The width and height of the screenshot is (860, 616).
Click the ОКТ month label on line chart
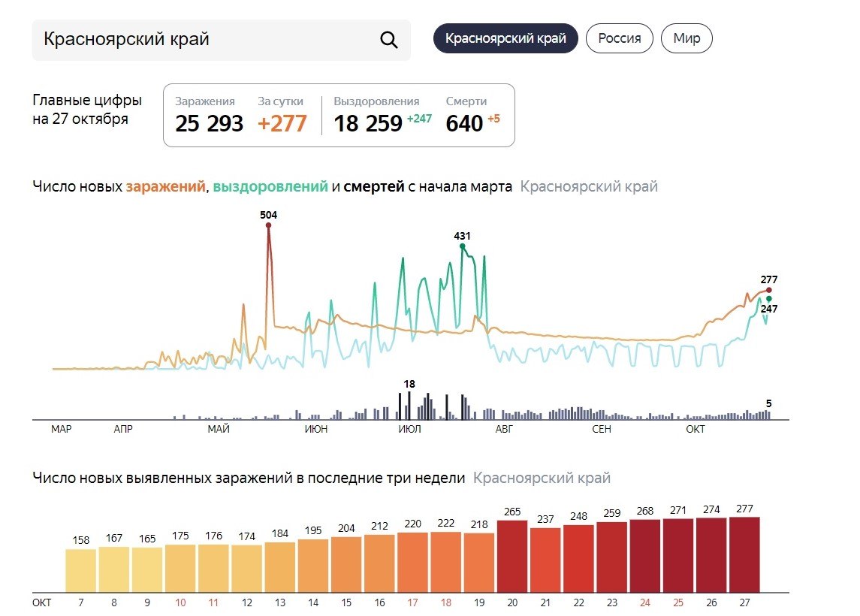(695, 429)
